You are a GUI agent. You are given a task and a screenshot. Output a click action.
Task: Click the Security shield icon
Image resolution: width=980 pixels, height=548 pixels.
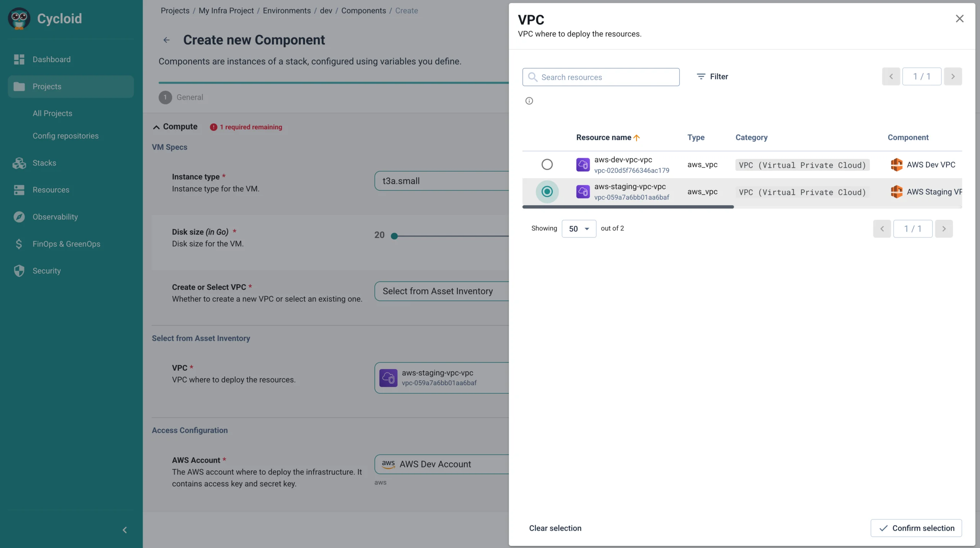coord(19,271)
